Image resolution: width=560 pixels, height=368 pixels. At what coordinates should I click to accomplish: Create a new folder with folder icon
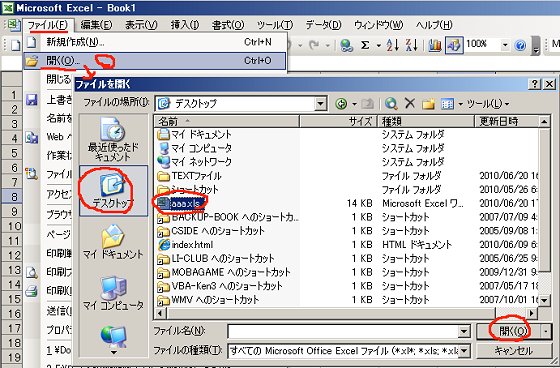click(428, 104)
